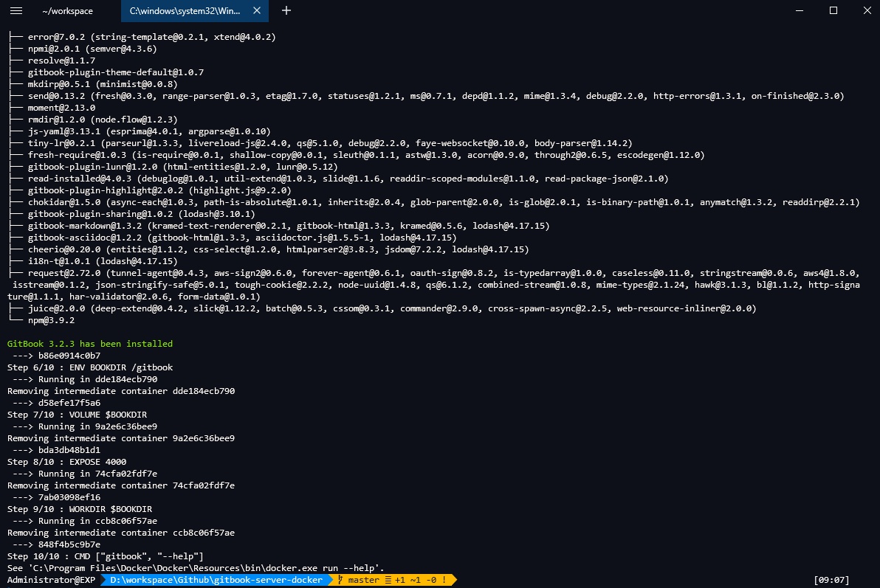Click the 'Step 7/10 : VOLUME $BOOKDIR' line
This screenshot has height=588, width=880.
click(x=77, y=415)
